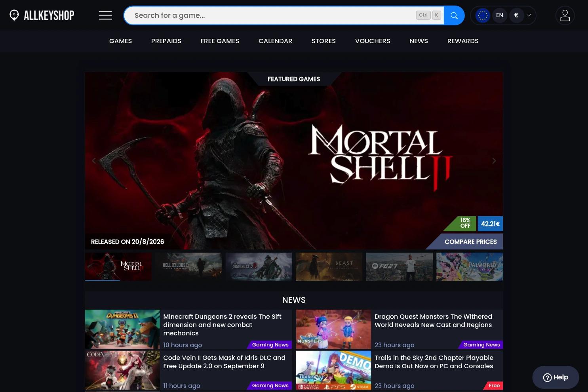588x392 pixels.
Task: Go to the next featured game slide
Action: tap(494, 161)
